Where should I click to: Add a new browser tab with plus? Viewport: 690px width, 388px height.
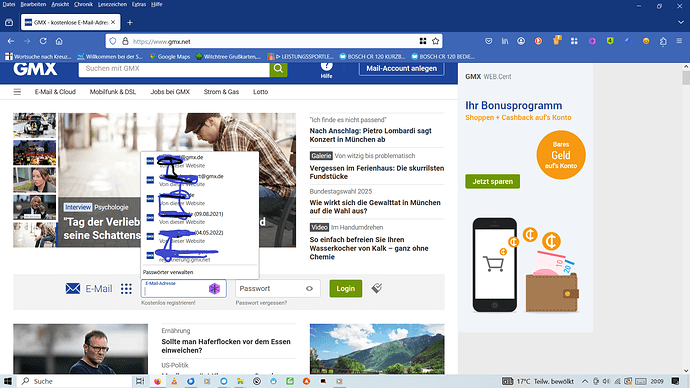130,22
